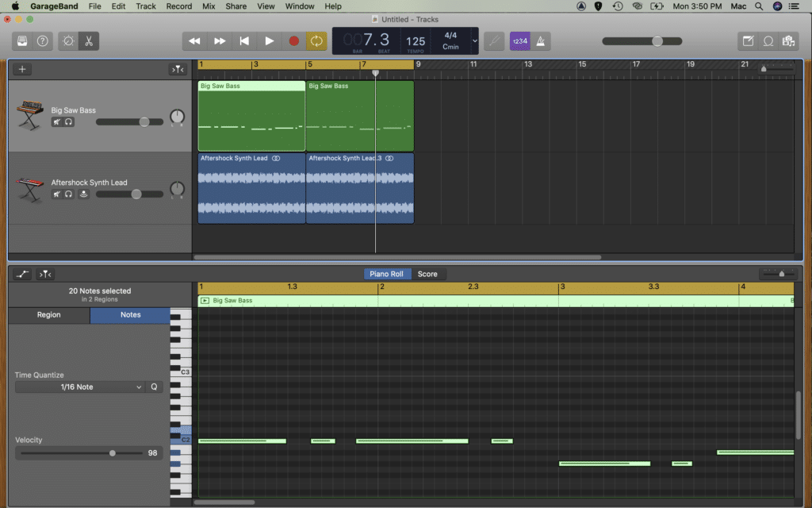Click the playhead marker in ruler

tap(375, 73)
